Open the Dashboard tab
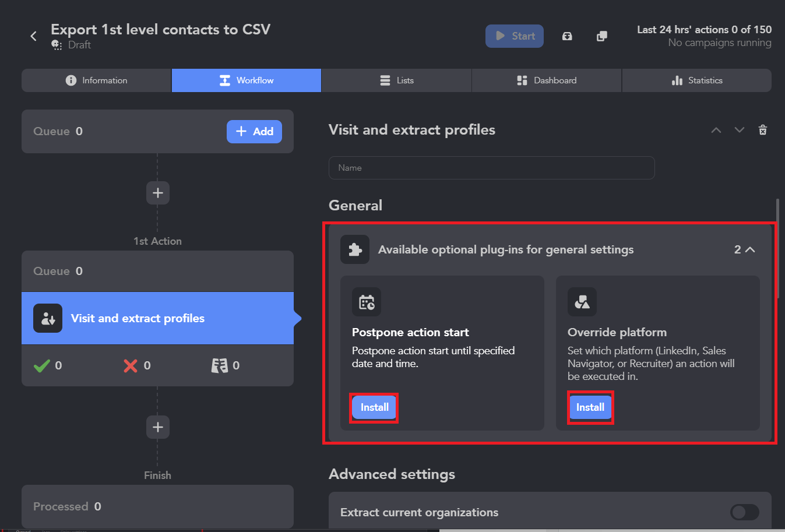 (547, 80)
